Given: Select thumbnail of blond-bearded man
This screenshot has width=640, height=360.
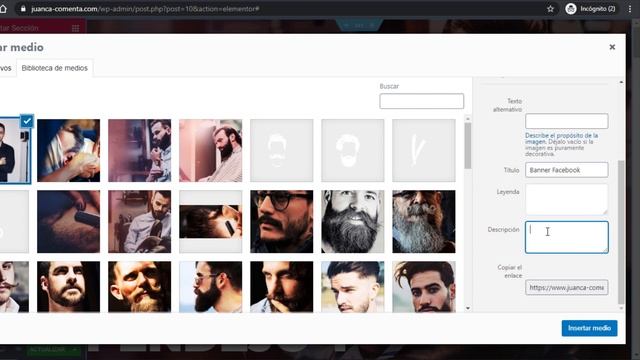Looking at the screenshot, I should (x=140, y=287).
